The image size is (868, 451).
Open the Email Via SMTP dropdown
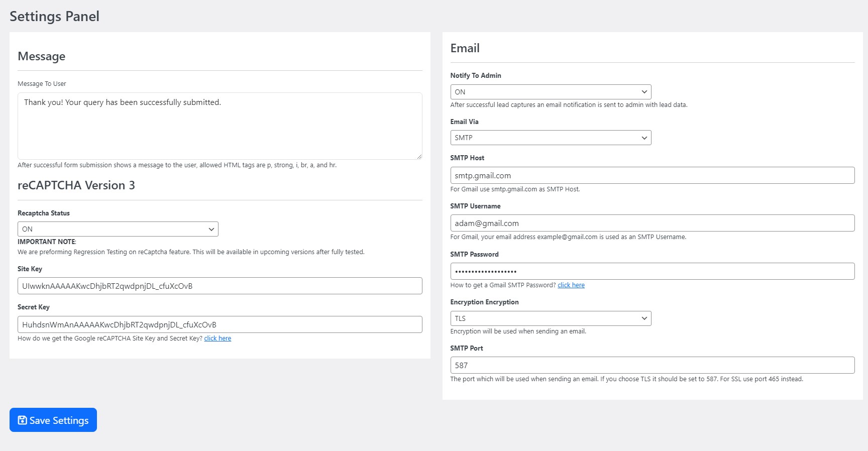[x=551, y=138]
